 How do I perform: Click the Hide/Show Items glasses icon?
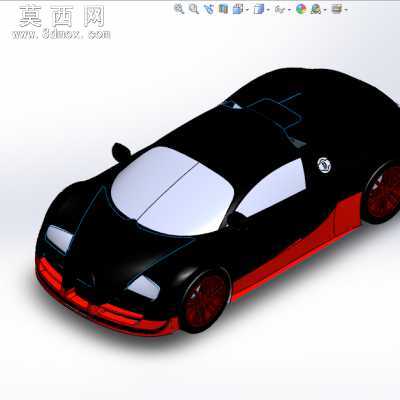tap(279, 9)
